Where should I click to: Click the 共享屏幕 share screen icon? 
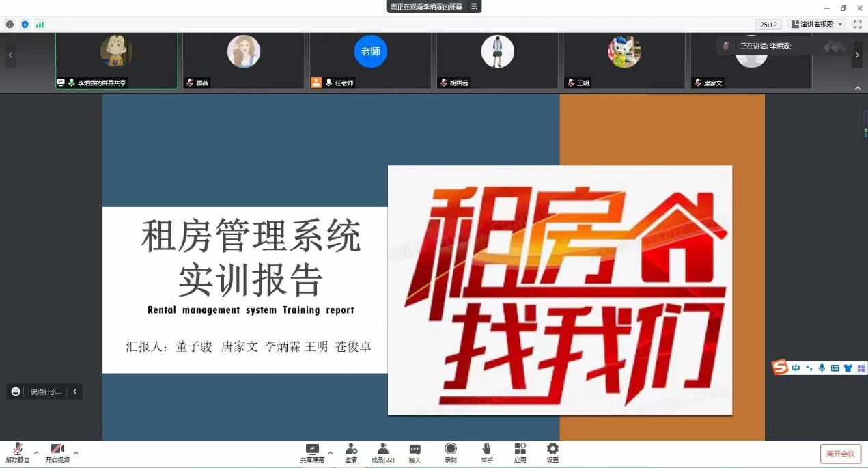tap(312, 452)
